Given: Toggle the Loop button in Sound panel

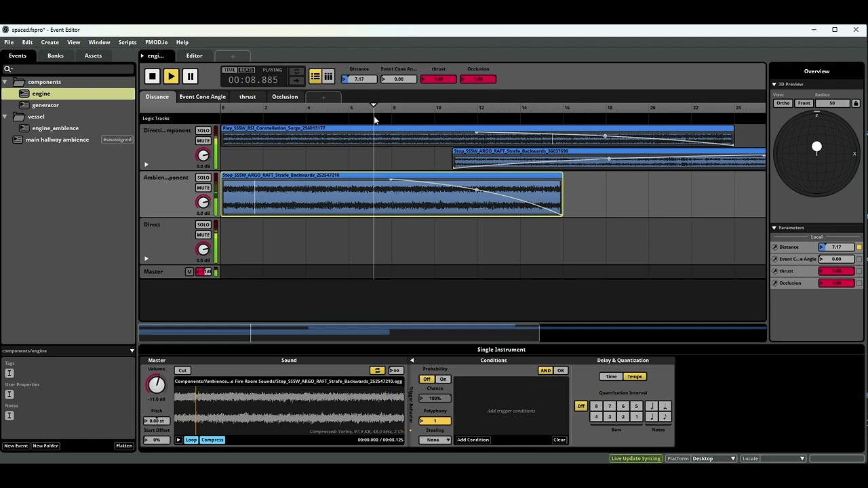Looking at the screenshot, I should pyautogui.click(x=191, y=440).
